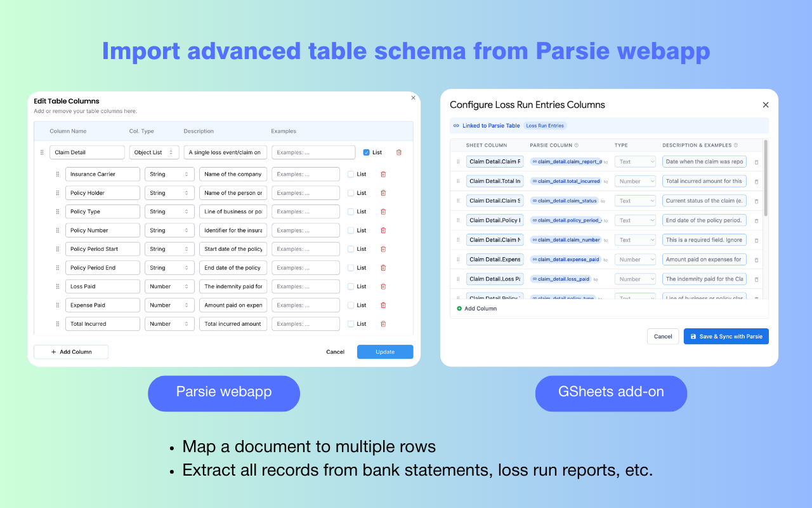Delete the claim_report sheet column row in the add-on
This screenshot has height=508, width=812.
point(756,162)
